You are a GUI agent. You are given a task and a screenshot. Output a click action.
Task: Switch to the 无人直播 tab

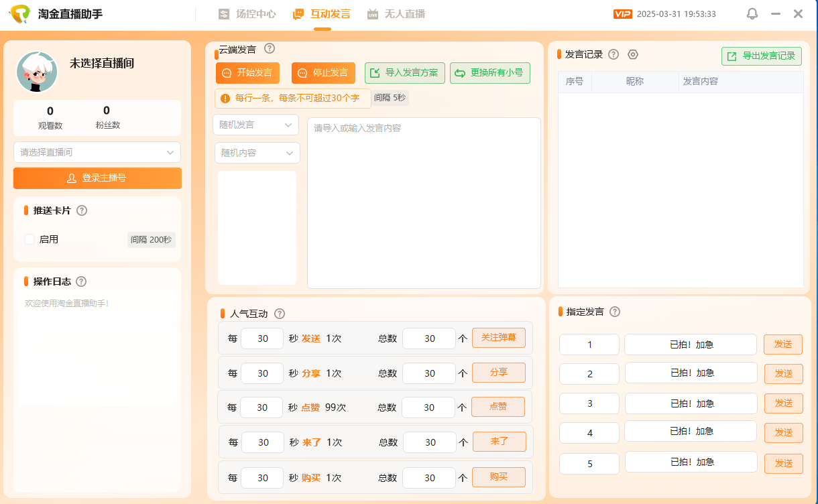[x=396, y=14]
